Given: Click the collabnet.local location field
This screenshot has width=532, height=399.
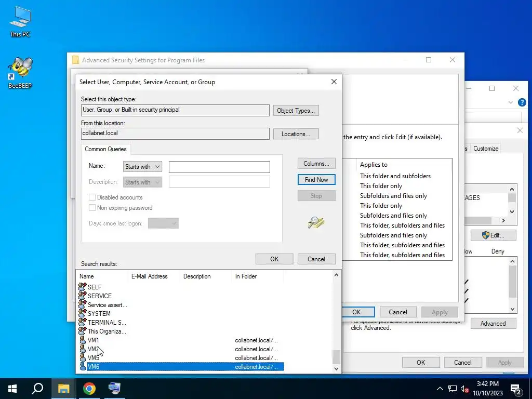Looking at the screenshot, I should pos(175,134).
